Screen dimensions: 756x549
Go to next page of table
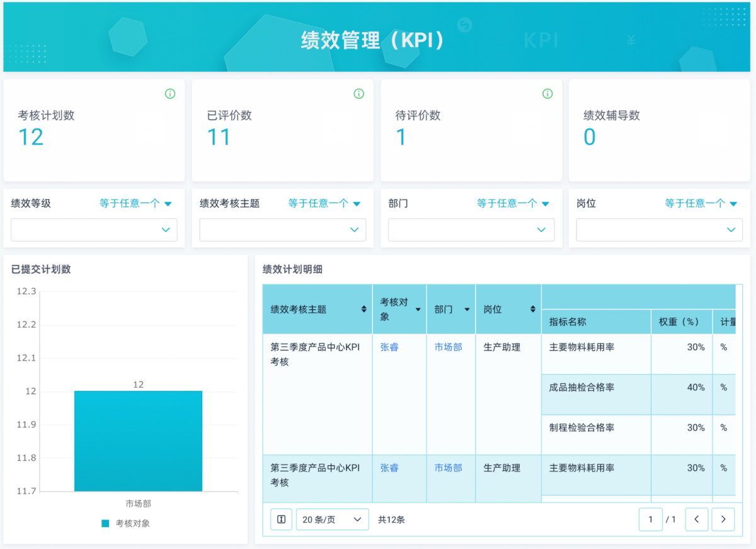tap(723, 519)
